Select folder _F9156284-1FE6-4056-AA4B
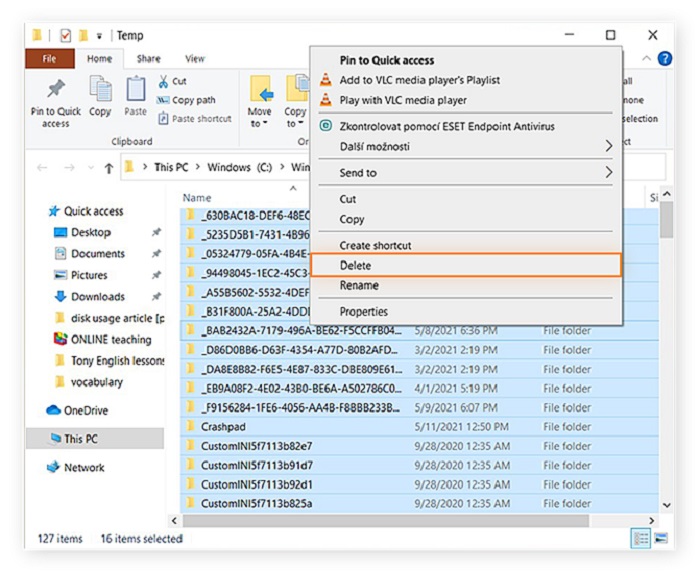This screenshot has width=700, height=573. coord(420,407)
